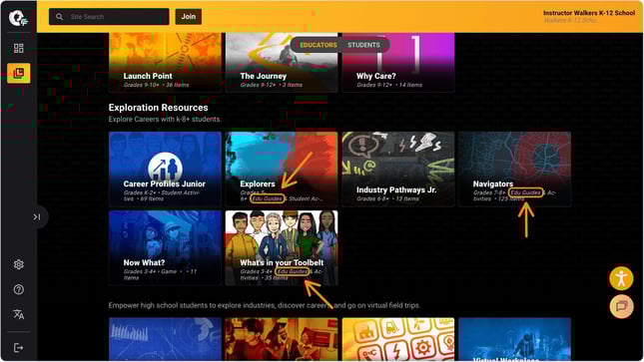The width and height of the screenshot is (644, 362).
Task: Open the Now What? card
Action: [x=165, y=248]
